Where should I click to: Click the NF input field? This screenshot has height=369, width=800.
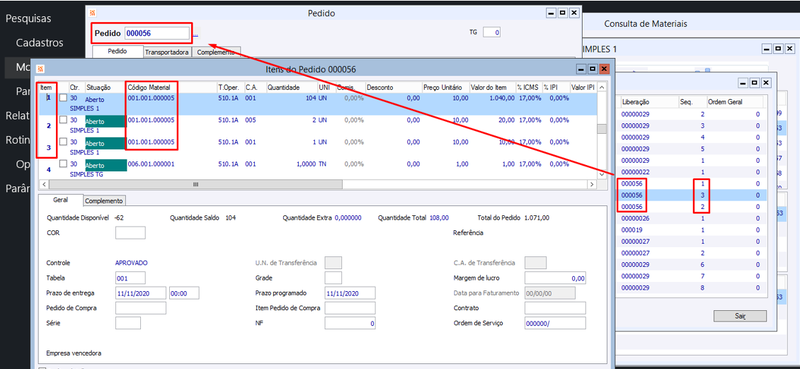350,323
